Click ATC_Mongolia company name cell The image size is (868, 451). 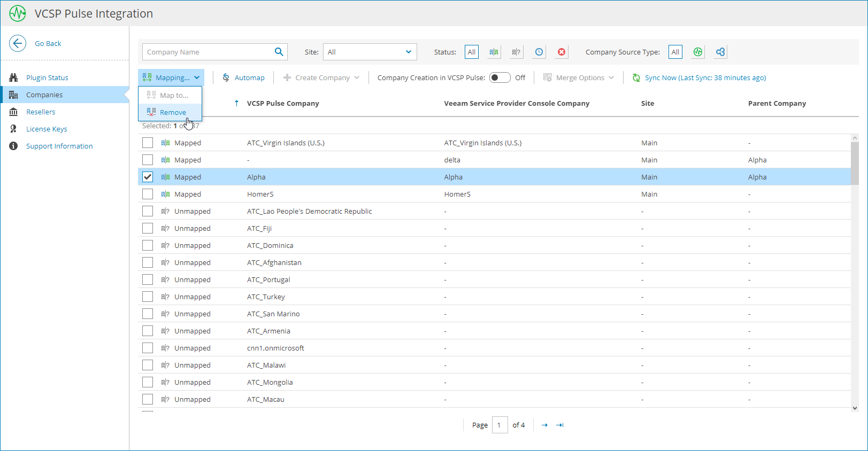coord(270,382)
